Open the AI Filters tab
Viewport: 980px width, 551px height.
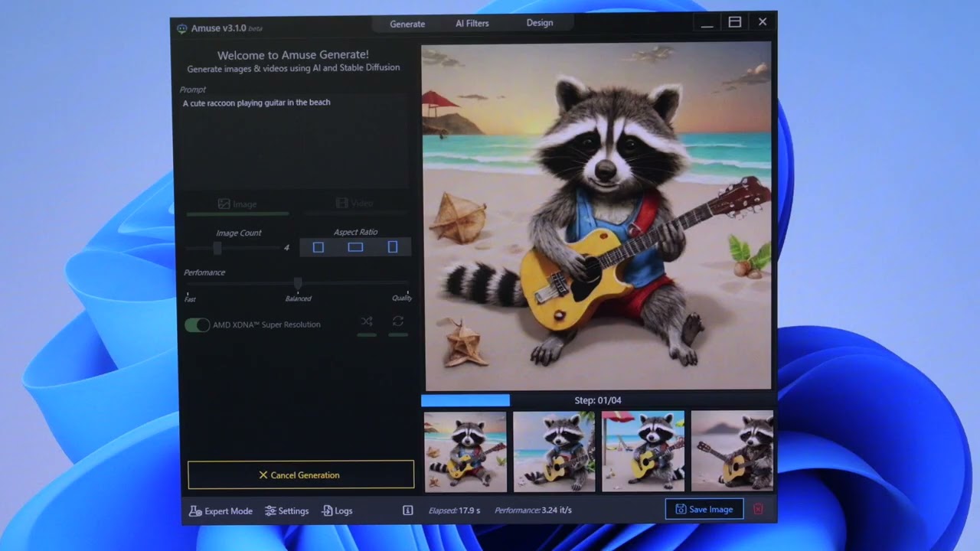472,23
